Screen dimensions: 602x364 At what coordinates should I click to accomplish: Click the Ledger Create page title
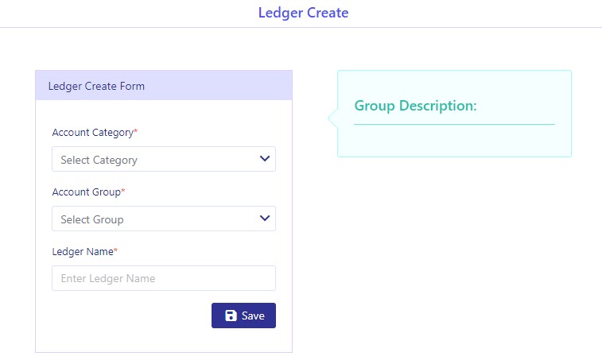click(303, 13)
